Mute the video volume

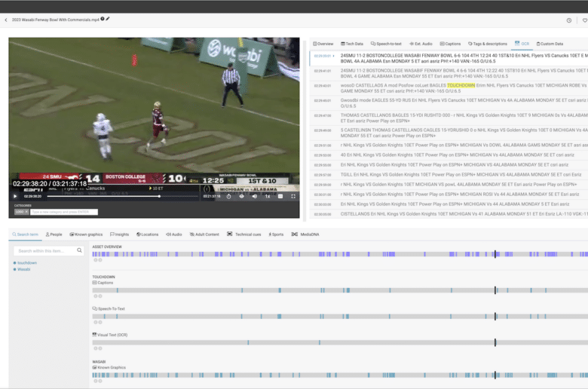click(255, 196)
